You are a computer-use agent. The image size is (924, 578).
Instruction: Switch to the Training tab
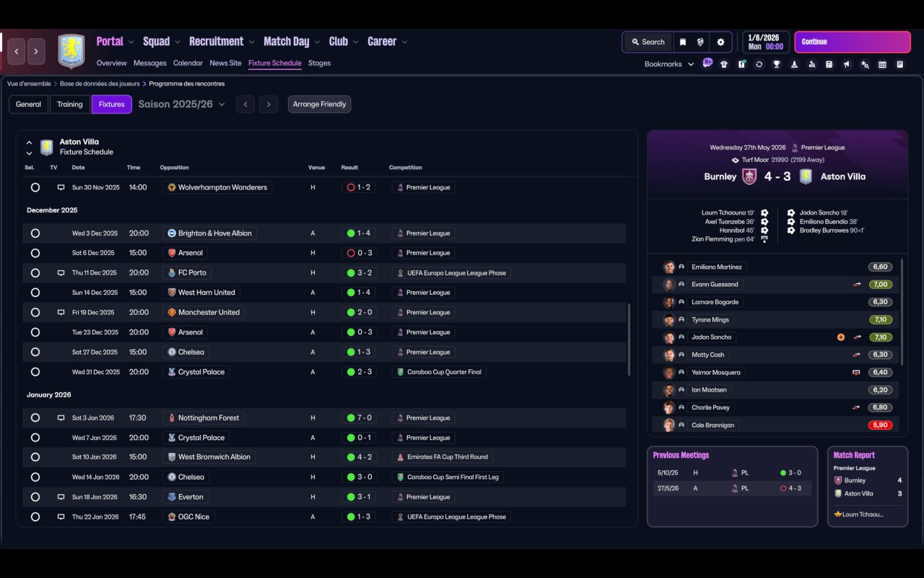[70, 104]
